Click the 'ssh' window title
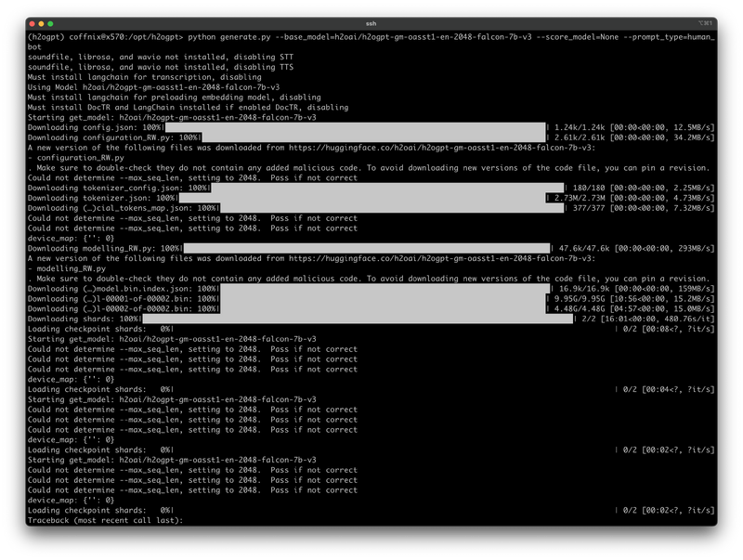Image resolution: width=743 pixels, height=560 pixels. [371, 22]
